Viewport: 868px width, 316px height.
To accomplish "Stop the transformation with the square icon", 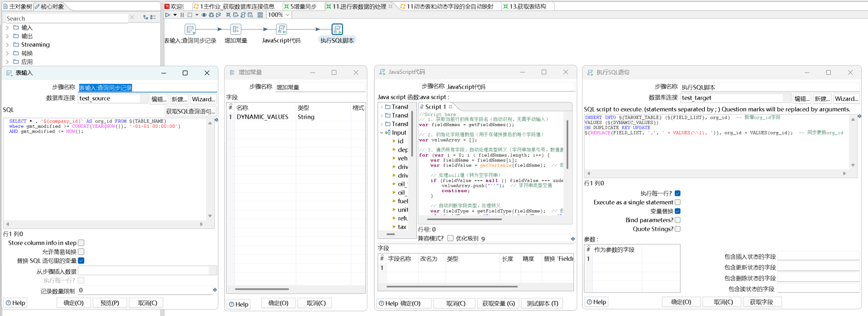I will (190, 15).
